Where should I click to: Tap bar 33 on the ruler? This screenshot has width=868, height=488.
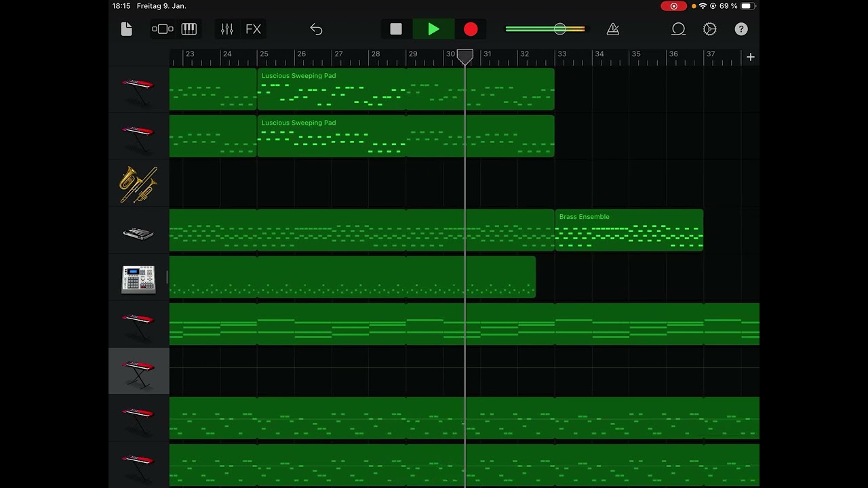coord(561,54)
